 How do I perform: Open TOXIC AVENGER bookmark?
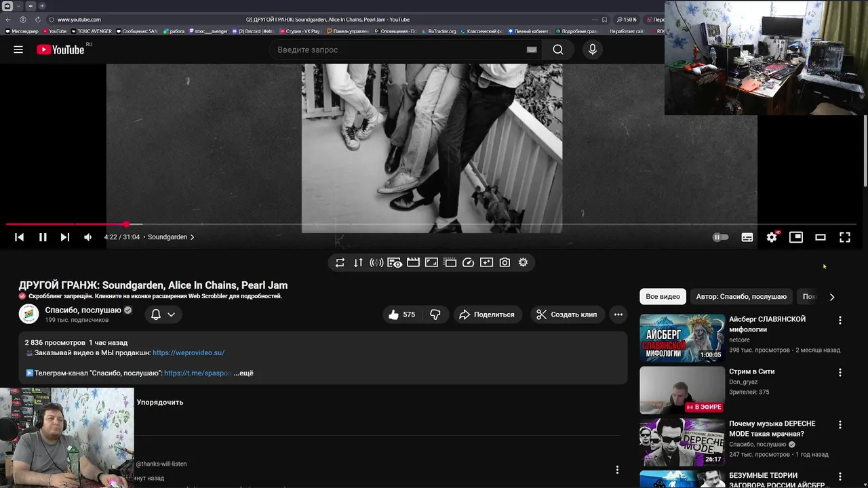[92, 31]
